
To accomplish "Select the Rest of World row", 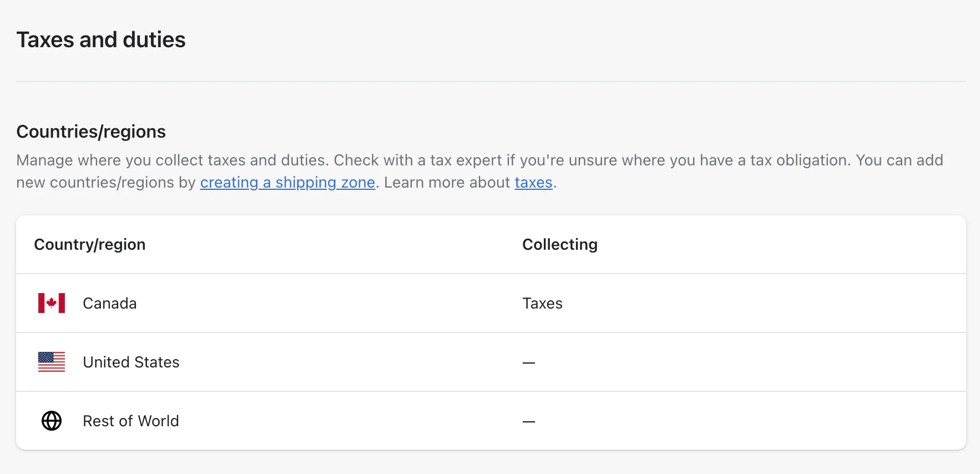I will (x=491, y=421).
